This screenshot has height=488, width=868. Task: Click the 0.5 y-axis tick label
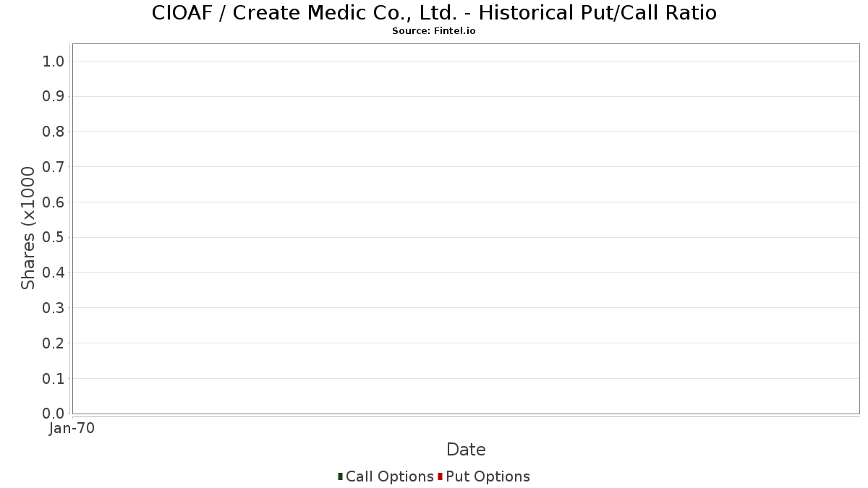(54, 237)
